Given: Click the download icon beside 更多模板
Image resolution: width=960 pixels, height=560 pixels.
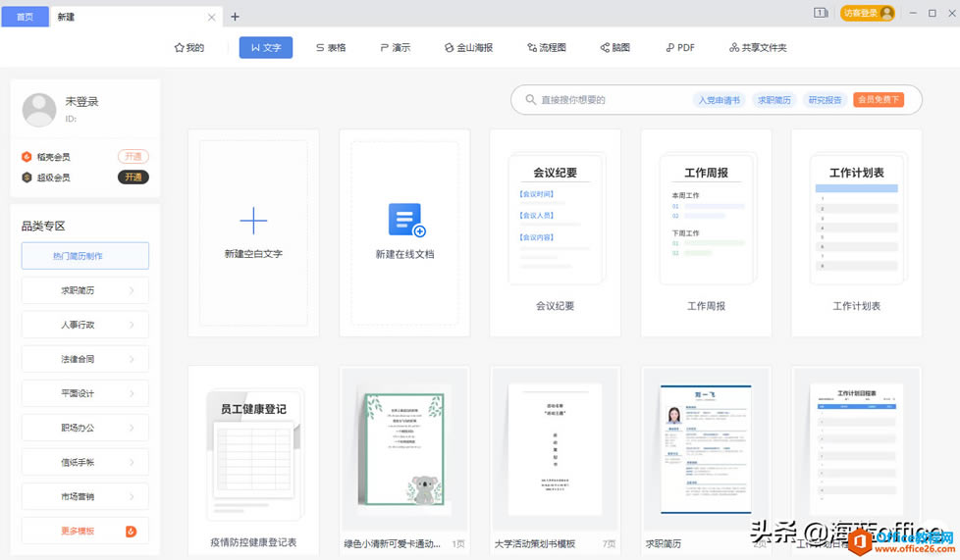Looking at the screenshot, I should point(131,532).
